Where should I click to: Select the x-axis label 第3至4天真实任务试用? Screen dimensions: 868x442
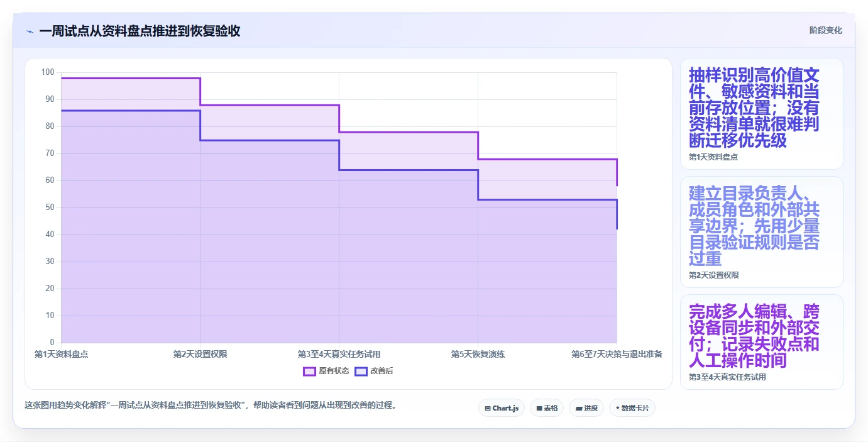pyautogui.click(x=339, y=354)
